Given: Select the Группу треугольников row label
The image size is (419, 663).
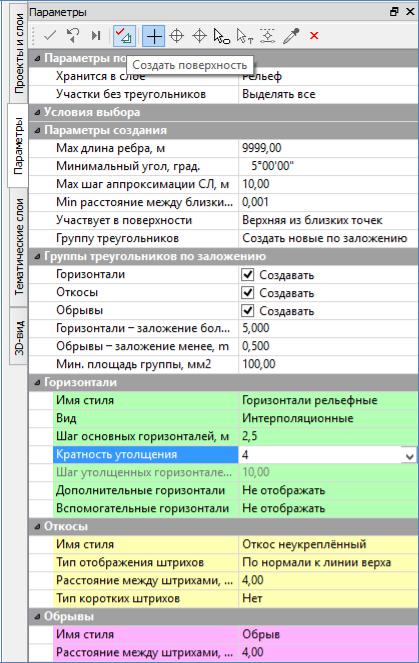Looking at the screenshot, I should tap(118, 238).
